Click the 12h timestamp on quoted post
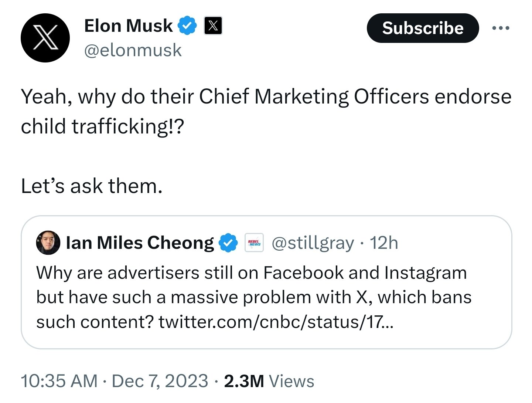Image resolution: width=532 pixels, height=403 pixels. point(384,243)
